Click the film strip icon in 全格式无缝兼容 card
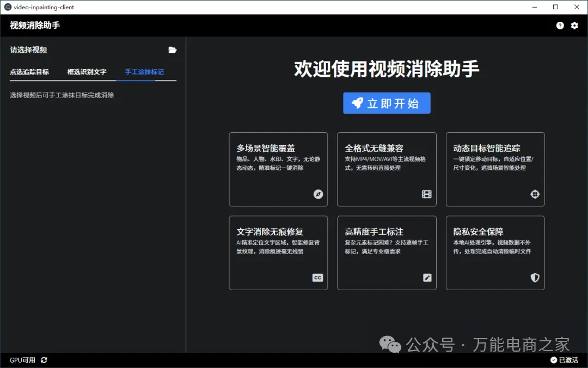Viewport: 588px width, 368px height. click(x=427, y=194)
